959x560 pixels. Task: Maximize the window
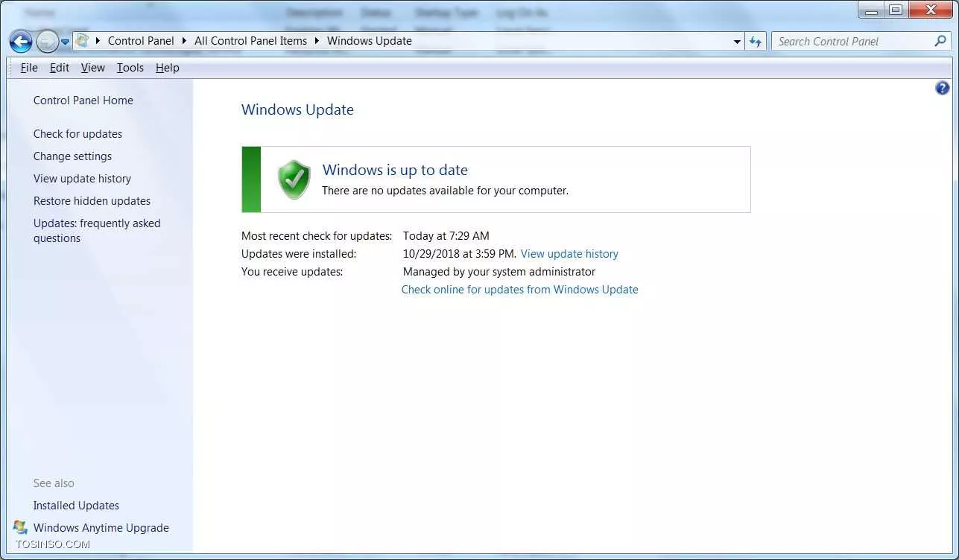pyautogui.click(x=895, y=10)
